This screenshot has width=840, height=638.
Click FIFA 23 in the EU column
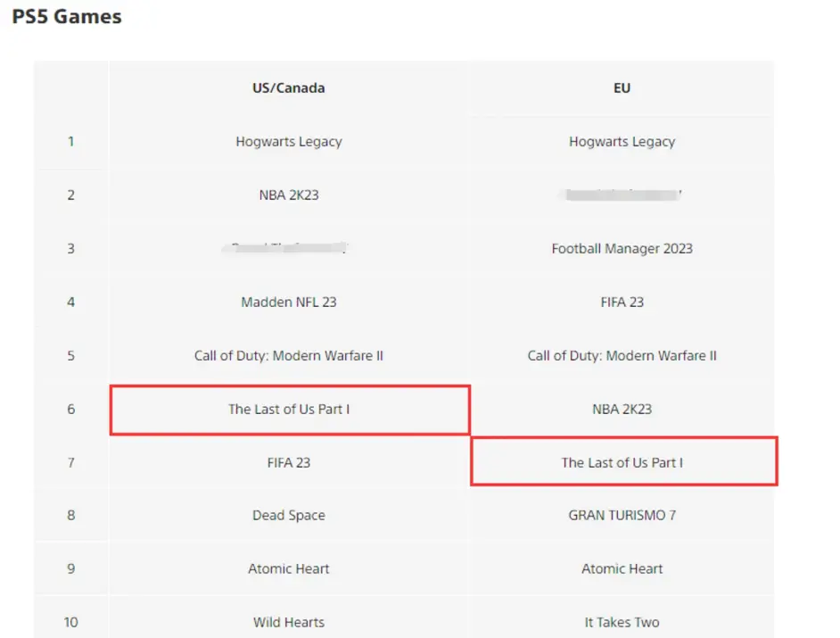(x=622, y=302)
